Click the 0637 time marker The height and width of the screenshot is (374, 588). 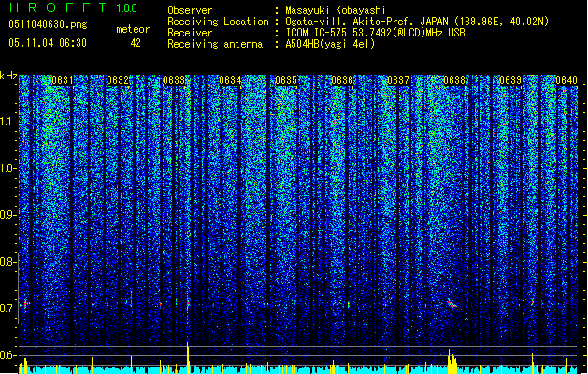point(398,80)
